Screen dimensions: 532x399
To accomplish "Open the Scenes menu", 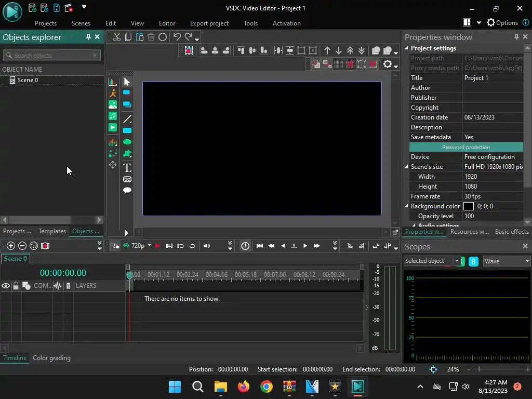I will click(x=81, y=23).
